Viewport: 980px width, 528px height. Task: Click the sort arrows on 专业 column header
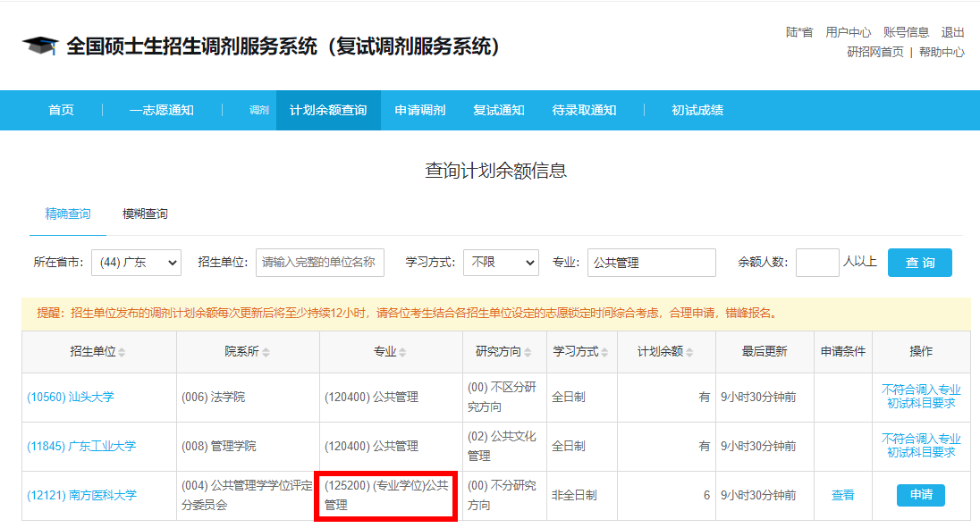[403, 351]
